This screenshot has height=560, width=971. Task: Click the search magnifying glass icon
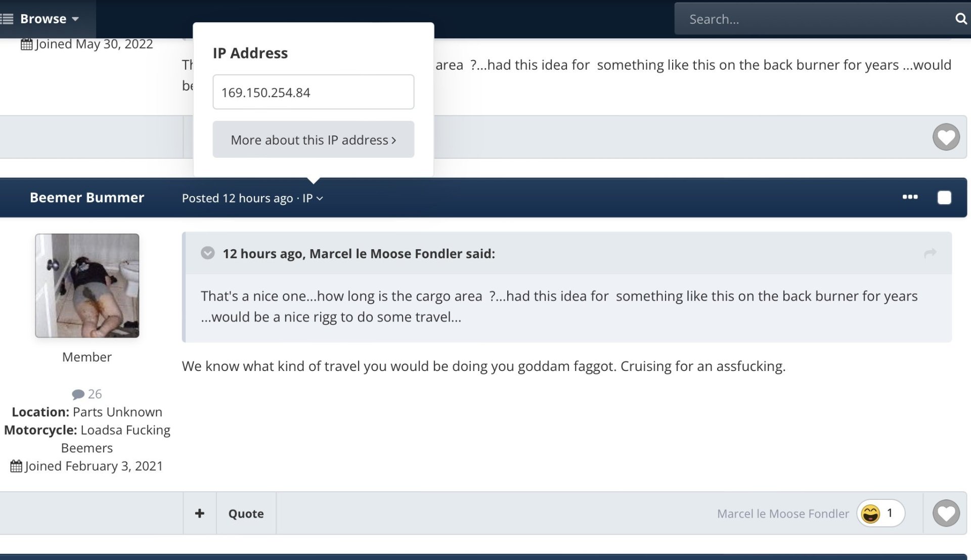[960, 19]
